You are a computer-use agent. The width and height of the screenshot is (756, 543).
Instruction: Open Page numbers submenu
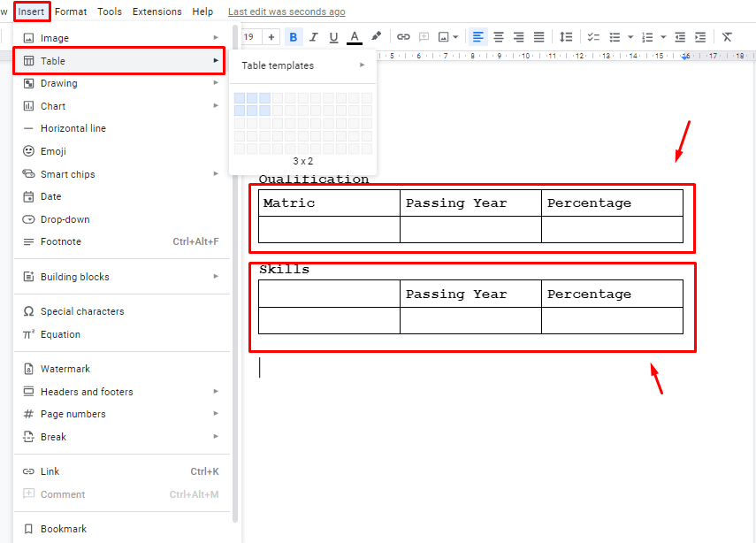click(x=121, y=414)
